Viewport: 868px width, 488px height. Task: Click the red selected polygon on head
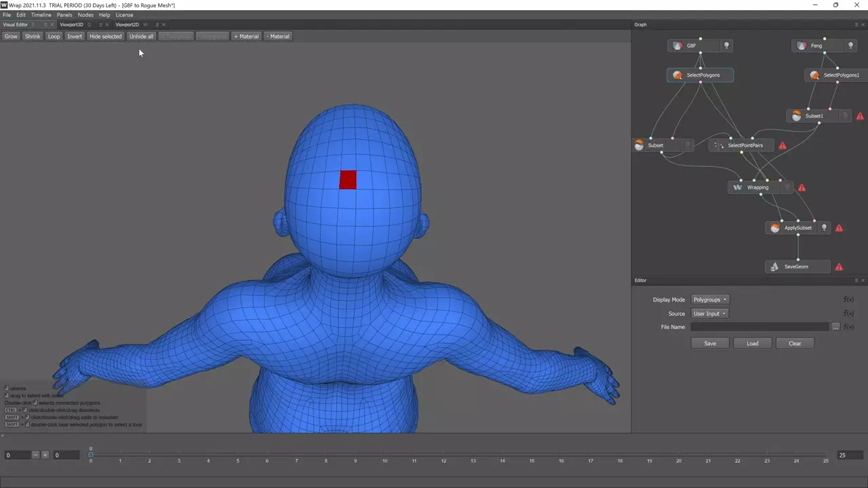[348, 180]
